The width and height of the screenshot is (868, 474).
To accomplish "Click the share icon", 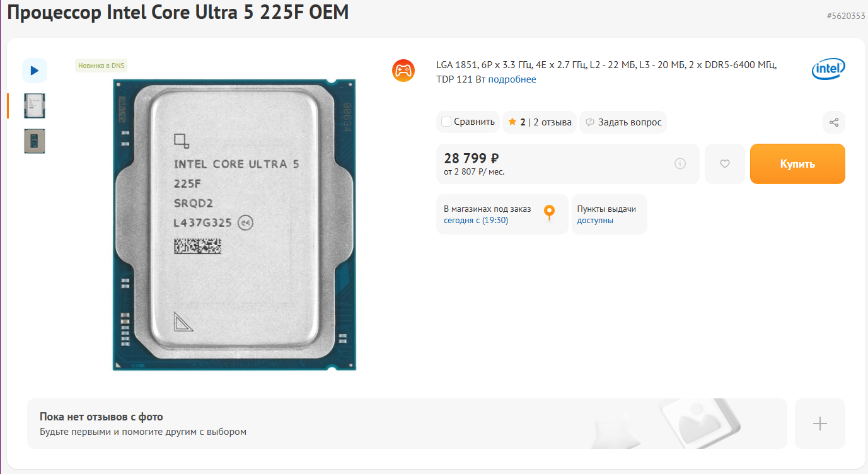I will click(834, 122).
